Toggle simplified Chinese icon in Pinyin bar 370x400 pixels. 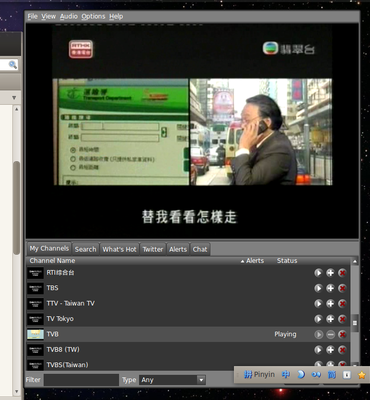(331, 375)
